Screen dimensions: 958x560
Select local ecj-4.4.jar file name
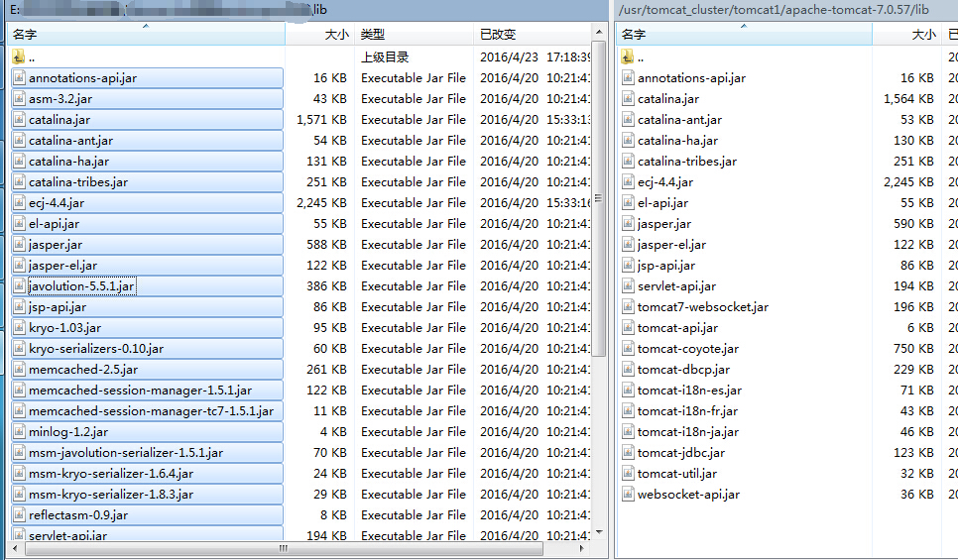click(x=57, y=203)
